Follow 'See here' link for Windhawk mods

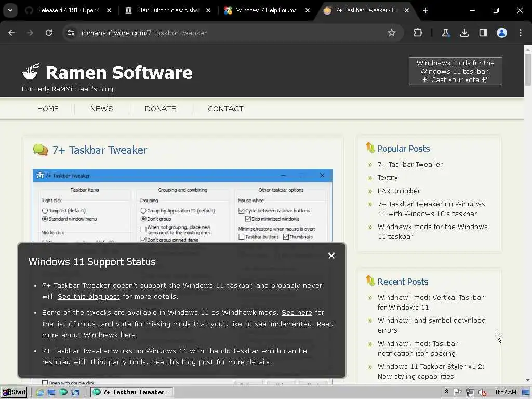297,312
